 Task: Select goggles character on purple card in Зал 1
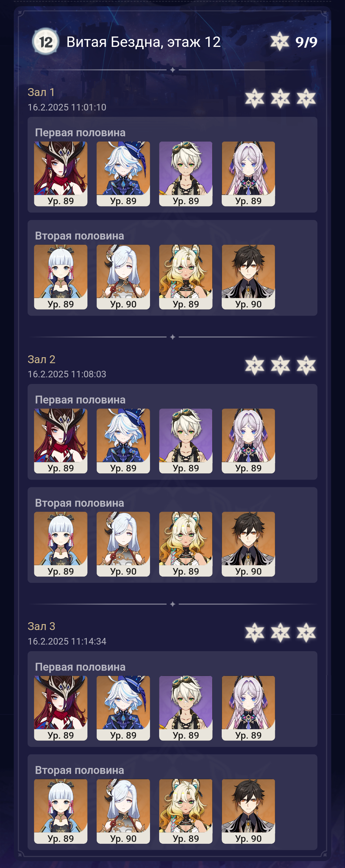coord(186,173)
